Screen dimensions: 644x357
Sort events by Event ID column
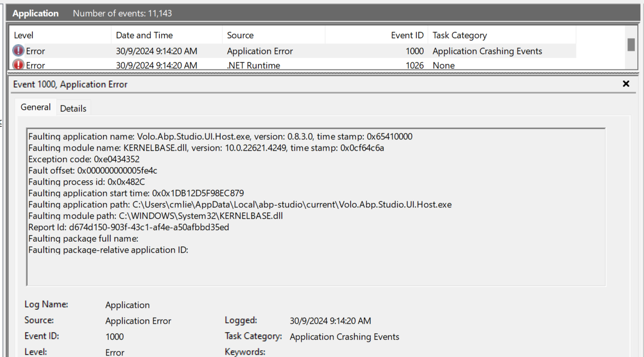376,35
